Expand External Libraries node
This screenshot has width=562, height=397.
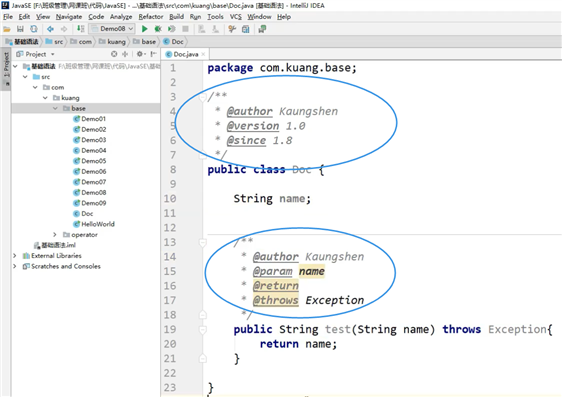click(x=15, y=256)
